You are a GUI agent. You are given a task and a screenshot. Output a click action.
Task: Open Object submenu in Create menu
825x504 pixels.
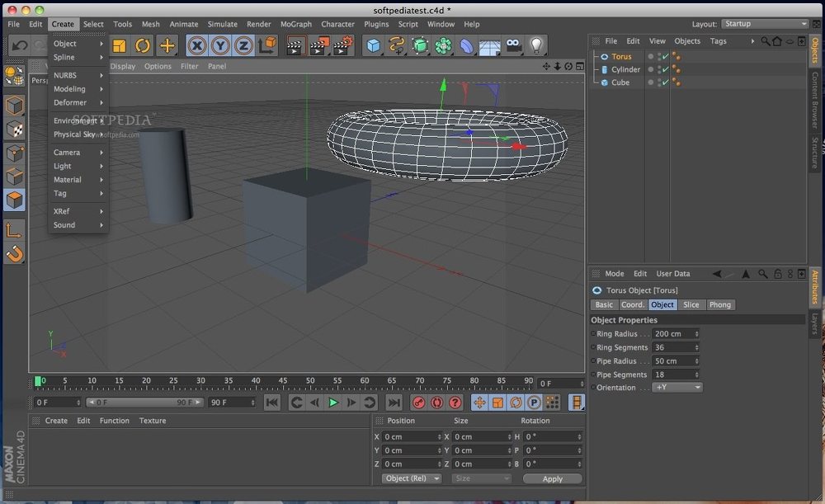click(78, 44)
